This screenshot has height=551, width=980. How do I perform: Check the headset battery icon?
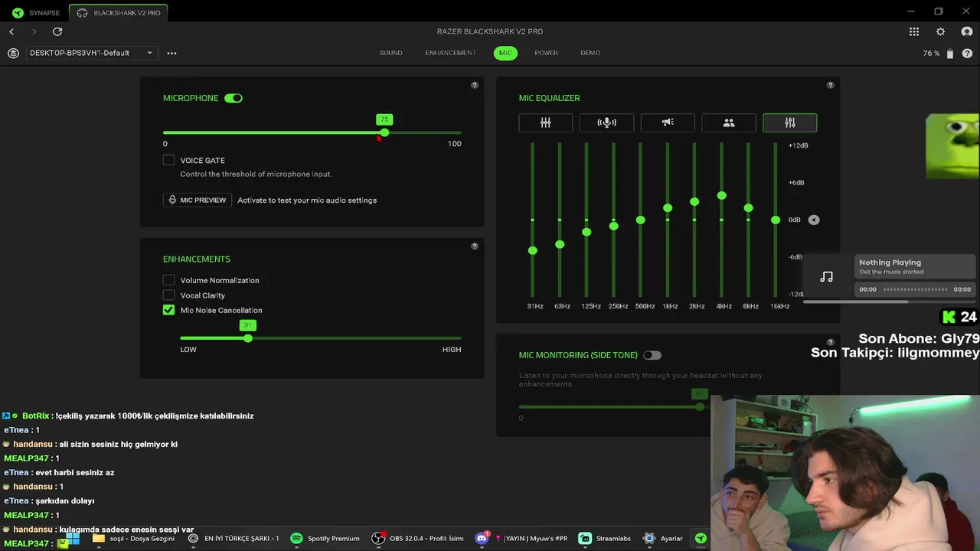point(950,54)
